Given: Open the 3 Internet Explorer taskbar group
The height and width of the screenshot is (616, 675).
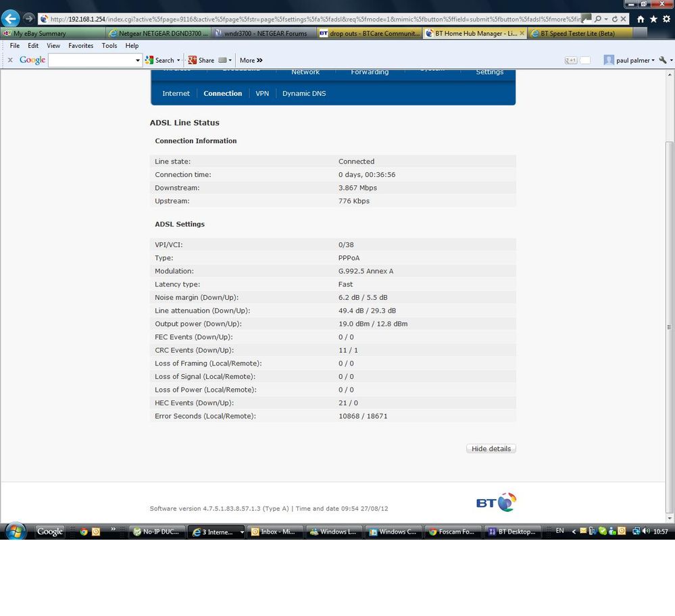Looking at the screenshot, I should [x=216, y=532].
